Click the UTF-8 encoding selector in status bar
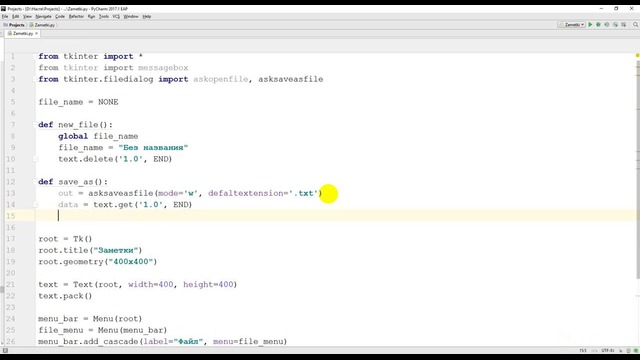The width and height of the screenshot is (640, 360). click(608, 350)
